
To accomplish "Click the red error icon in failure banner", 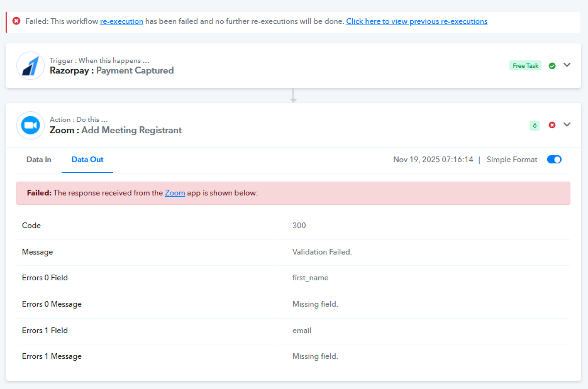I will (x=16, y=21).
